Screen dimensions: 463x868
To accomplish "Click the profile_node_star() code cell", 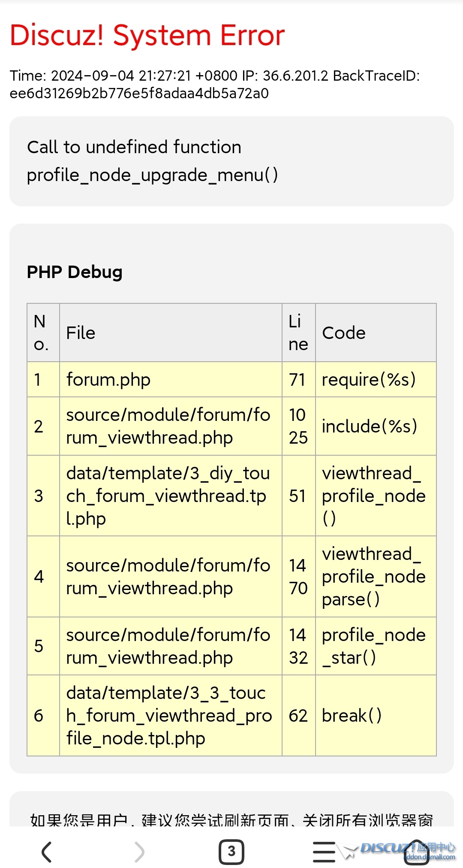I will [x=373, y=646].
